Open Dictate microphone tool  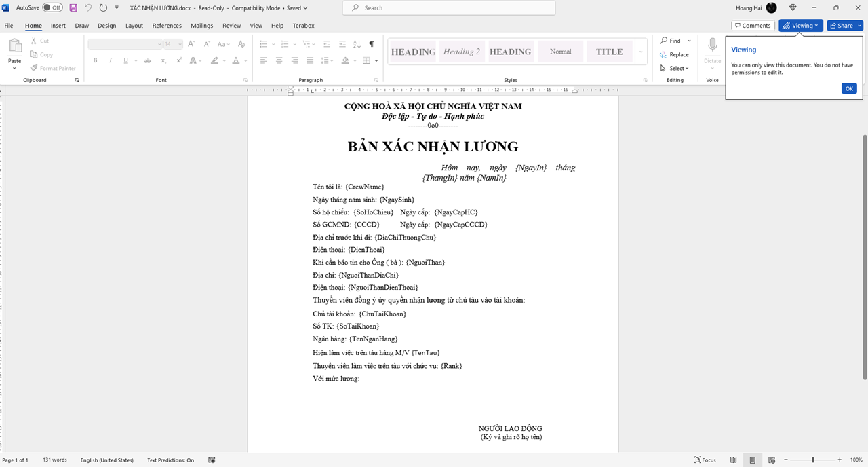pyautogui.click(x=712, y=46)
